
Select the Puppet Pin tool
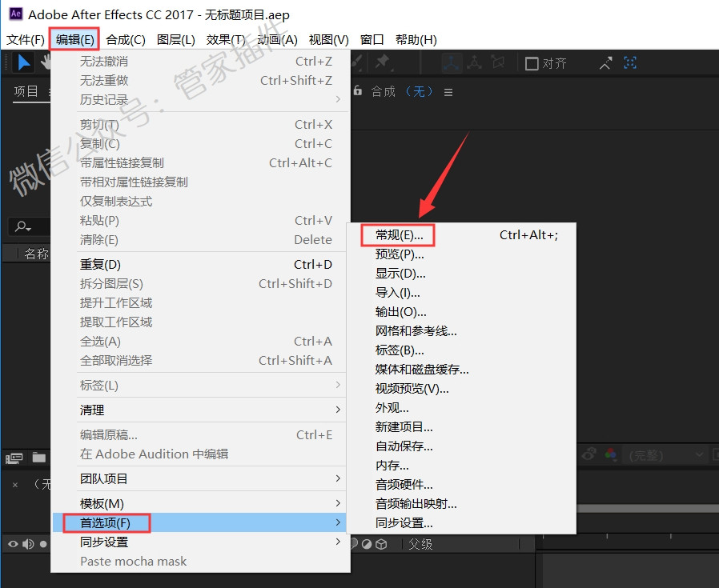(x=383, y=62)
